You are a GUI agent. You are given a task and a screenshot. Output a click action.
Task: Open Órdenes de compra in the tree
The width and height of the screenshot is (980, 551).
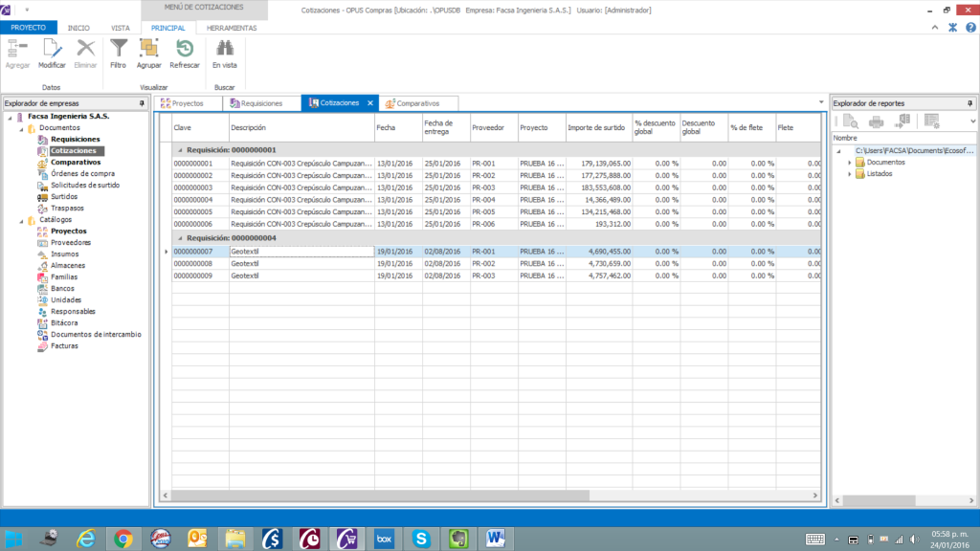(x=82, y=173)
